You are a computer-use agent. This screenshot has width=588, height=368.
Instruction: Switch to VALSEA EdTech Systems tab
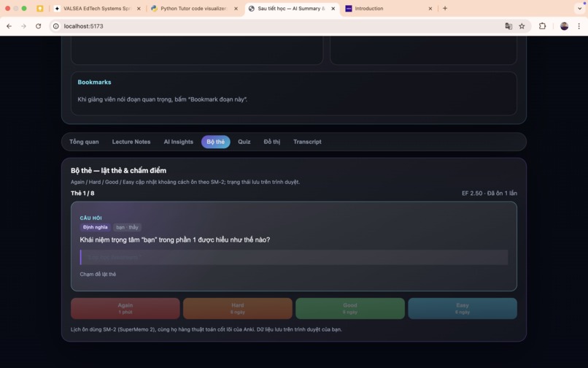(97, 8)
